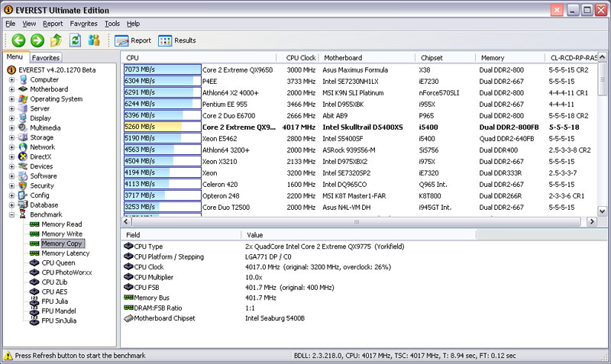Sort by the Motherboard column header
Viewport: 611px width, 364px height.
click(367, 58)
